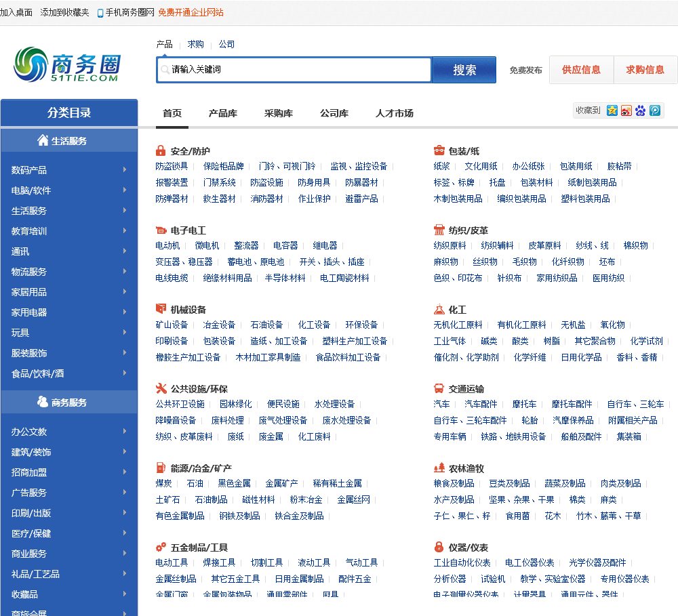The height and width of the screenshot is (616, 678).
Task: Click the 51TIE.COM 商务圈 logo
Action: point(67,65)
